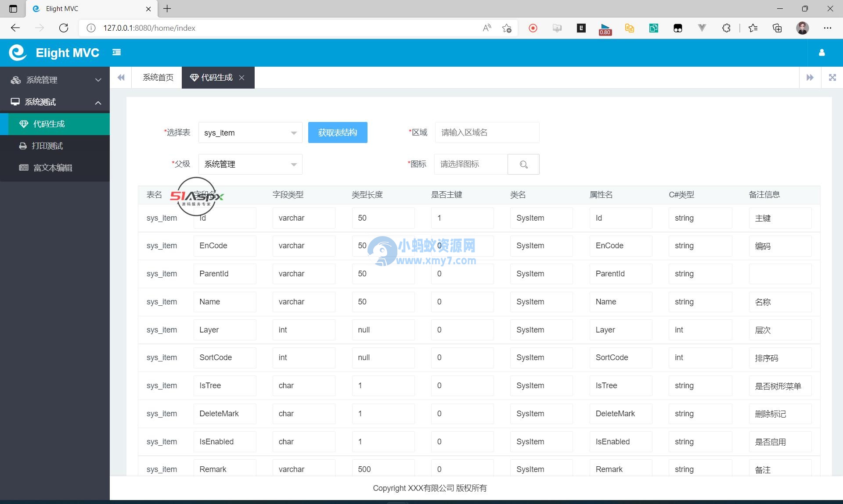Click Copyright footer text
843x504 pixels.
(x=430, y=488)
